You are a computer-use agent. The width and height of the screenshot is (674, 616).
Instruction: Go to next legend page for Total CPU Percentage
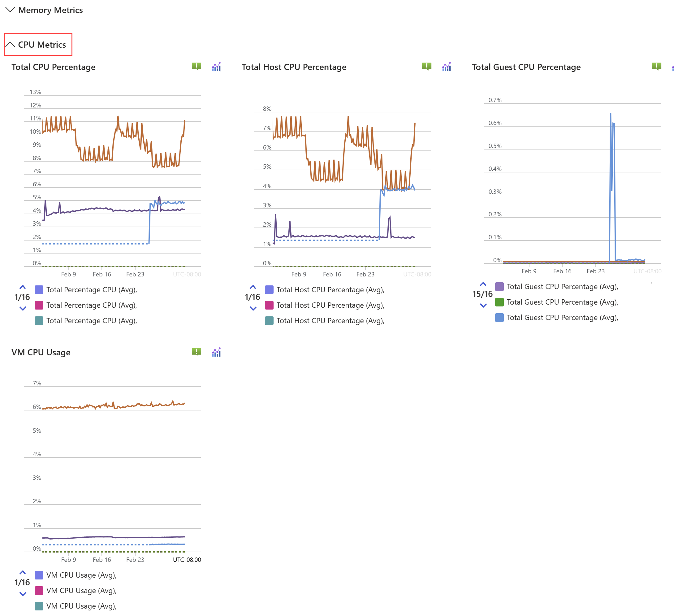23,308
